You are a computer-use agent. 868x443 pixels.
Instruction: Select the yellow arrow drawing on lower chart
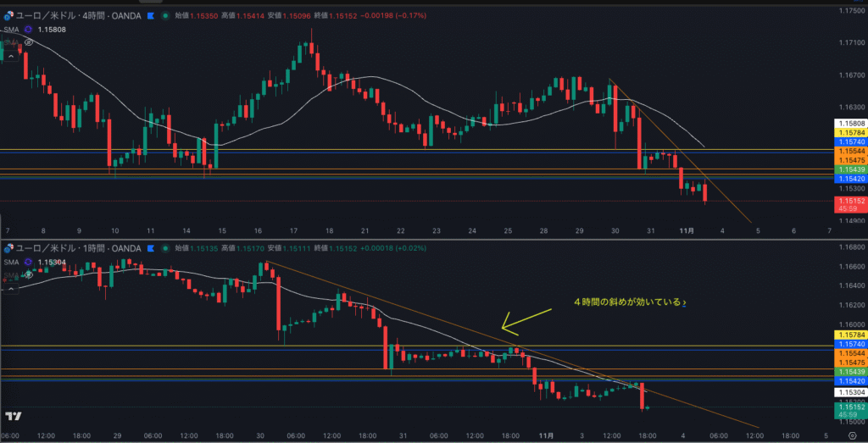(526, 318)
